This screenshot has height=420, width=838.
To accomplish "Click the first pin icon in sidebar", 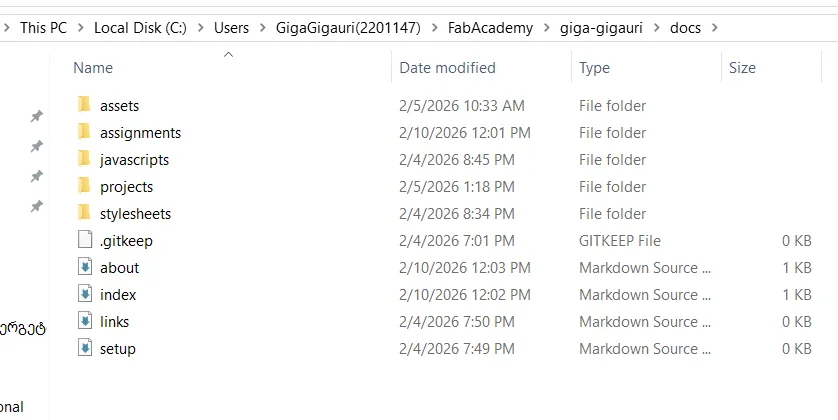I will point(37,116).
